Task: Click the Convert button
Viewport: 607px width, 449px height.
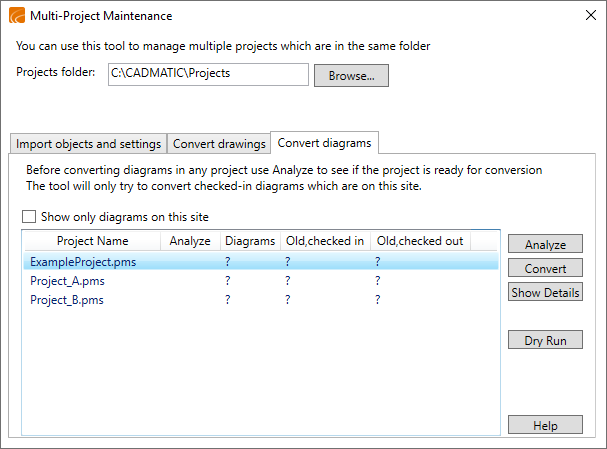Action: (545, 268)
